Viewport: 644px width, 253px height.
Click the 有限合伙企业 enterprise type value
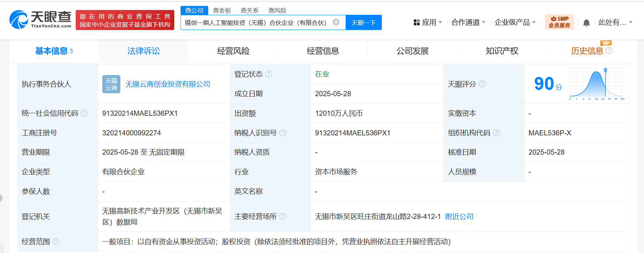tap(123, 172)
